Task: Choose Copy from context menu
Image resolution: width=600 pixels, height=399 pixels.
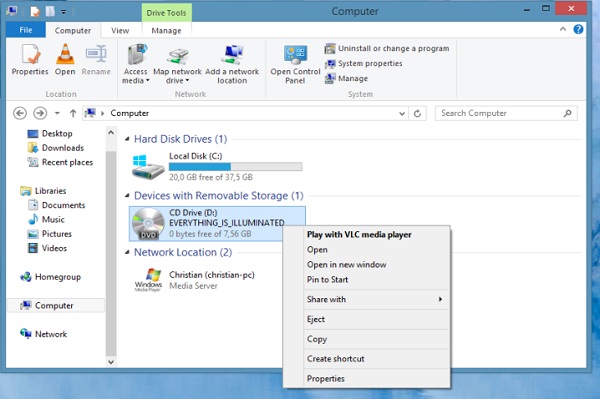Action: (317, 339)
